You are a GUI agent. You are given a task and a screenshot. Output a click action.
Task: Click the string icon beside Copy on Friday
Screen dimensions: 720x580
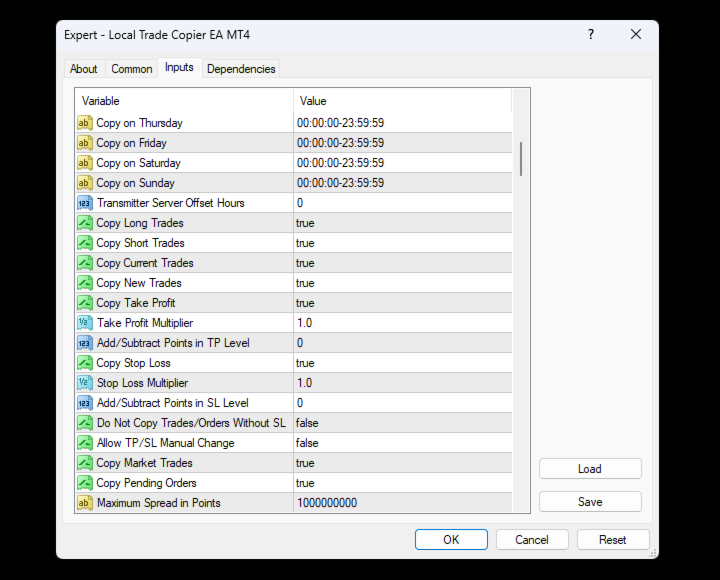coord(85,143)
